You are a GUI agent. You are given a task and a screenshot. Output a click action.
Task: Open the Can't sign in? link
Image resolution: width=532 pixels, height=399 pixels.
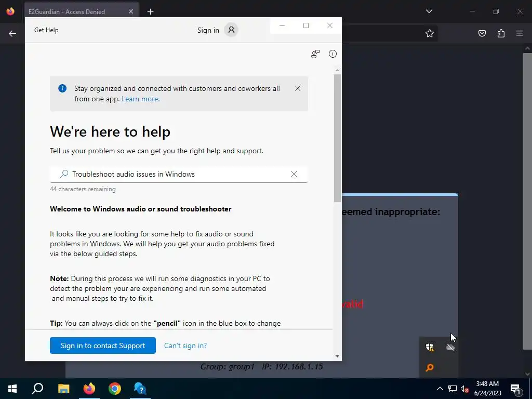[185, 345]
